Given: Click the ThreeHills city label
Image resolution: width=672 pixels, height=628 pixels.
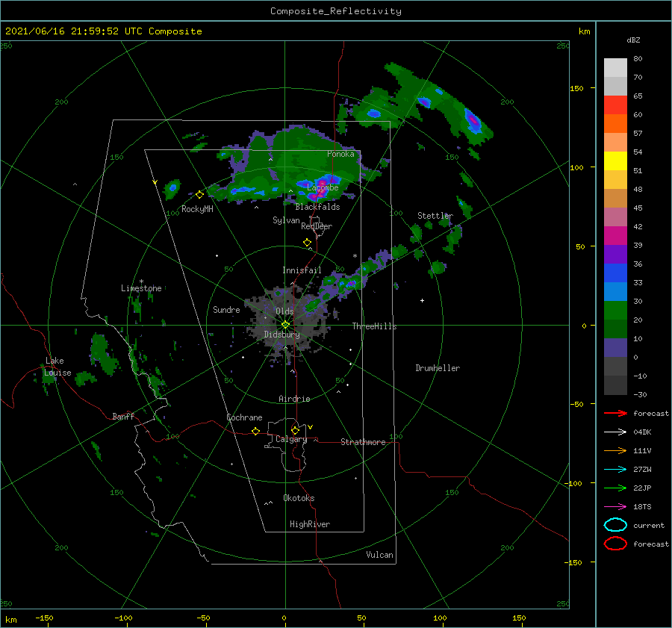Looking at the screenshot, I should click(x=374, y=326).
